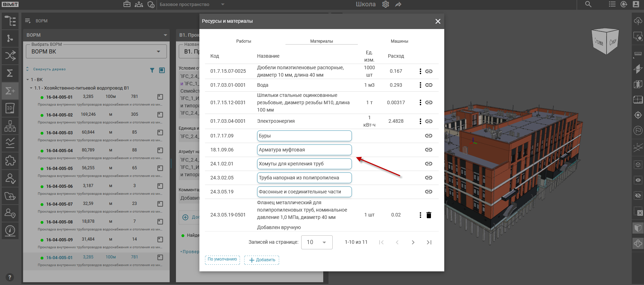The image size is (644, 285).
Task: Open the gear settings next to Школа
Action: 385,5
